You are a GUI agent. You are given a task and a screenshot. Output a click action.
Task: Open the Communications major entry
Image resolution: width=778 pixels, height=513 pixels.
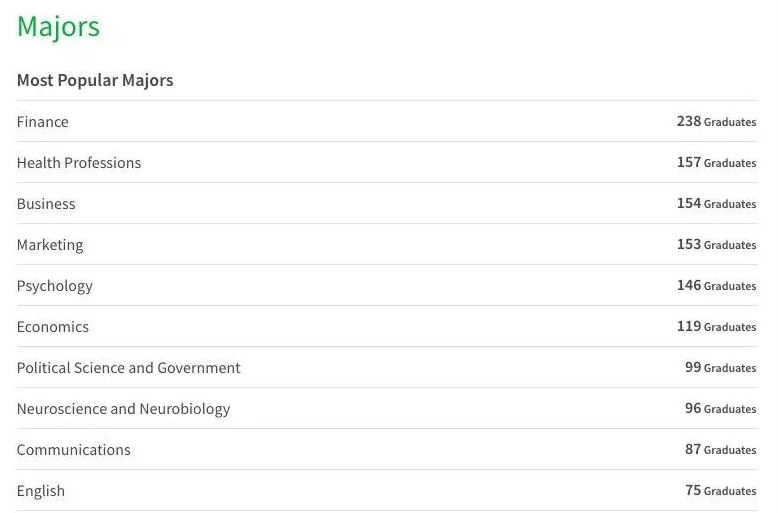click(74, 450)
